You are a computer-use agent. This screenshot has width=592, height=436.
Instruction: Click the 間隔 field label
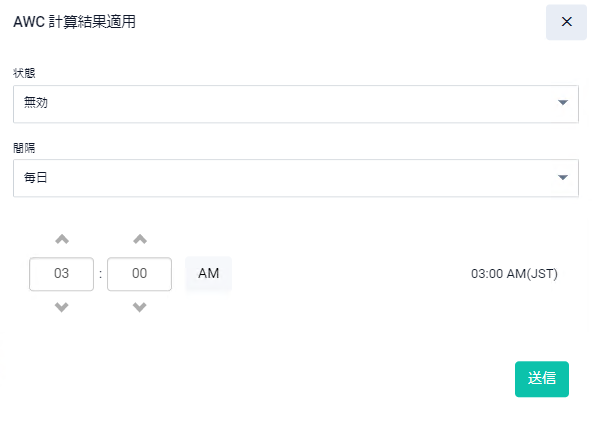click(x=24, y=148)
